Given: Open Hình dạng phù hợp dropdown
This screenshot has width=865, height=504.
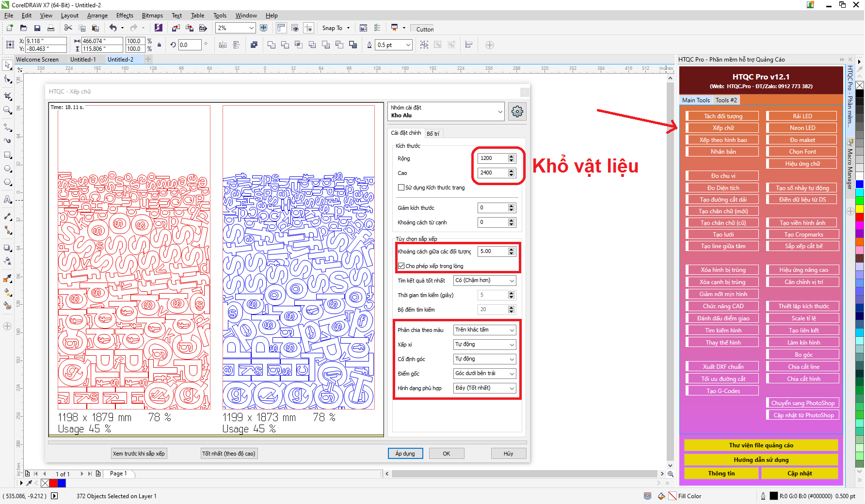Looking at the screenshot, I should coord(484,388).
